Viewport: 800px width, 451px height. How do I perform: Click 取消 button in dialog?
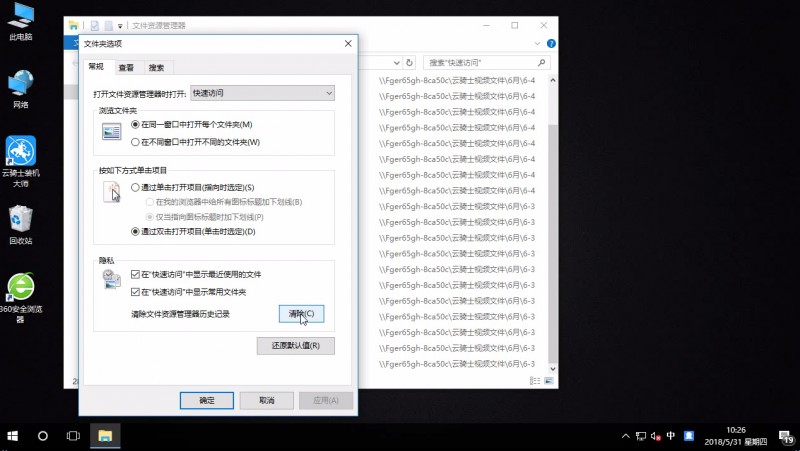pos(267,400)
